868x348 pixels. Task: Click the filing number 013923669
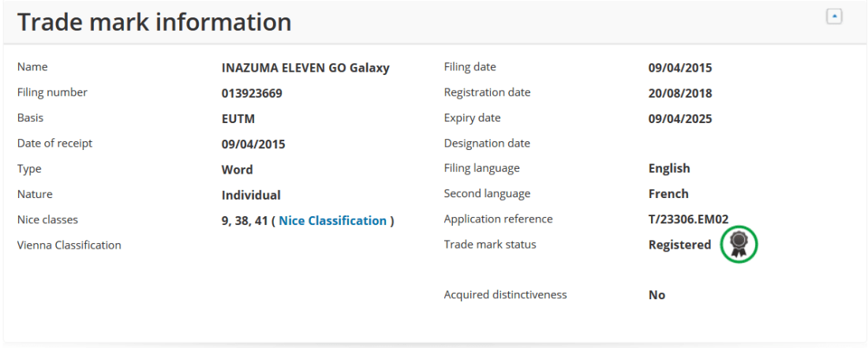[x=252, y=93]
